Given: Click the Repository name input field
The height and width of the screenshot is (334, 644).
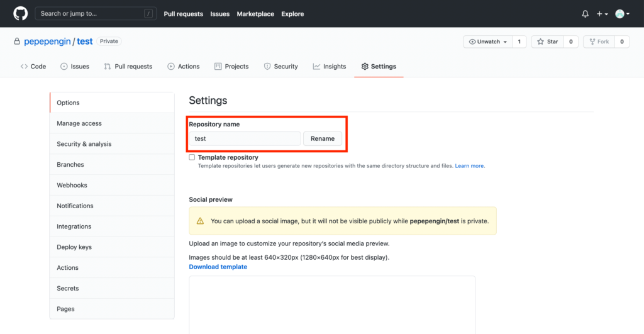Looking at the screenshot, I should coord(245,138).
